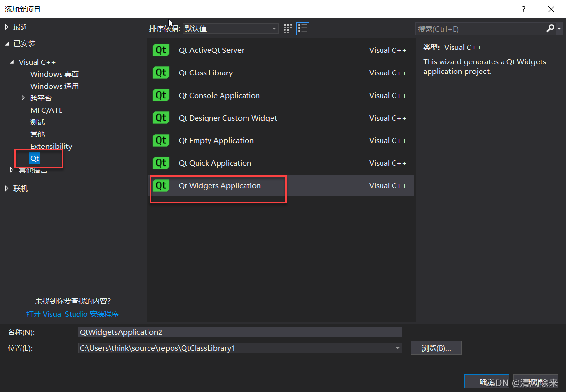Select the Qt category in tree
The image size is (566, 392).
coord(35,158)
